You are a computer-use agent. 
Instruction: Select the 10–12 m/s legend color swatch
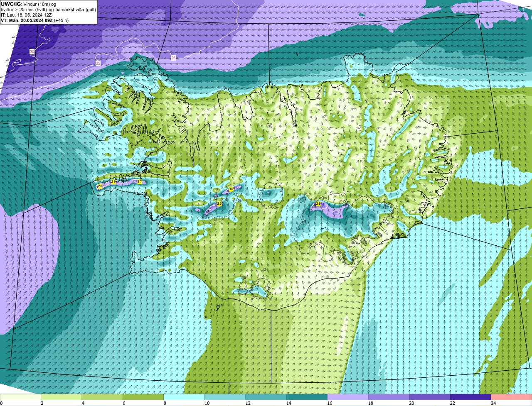pyautogui.click(x=225, y=397)
